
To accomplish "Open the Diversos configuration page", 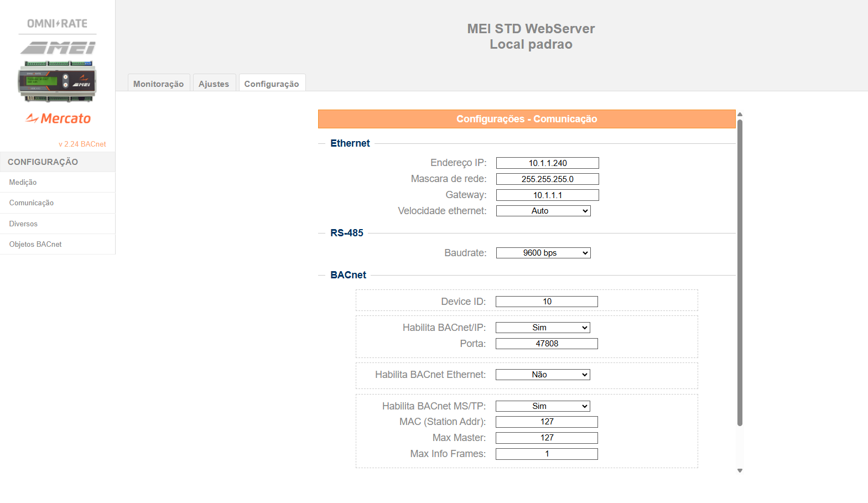I will 58,224.
